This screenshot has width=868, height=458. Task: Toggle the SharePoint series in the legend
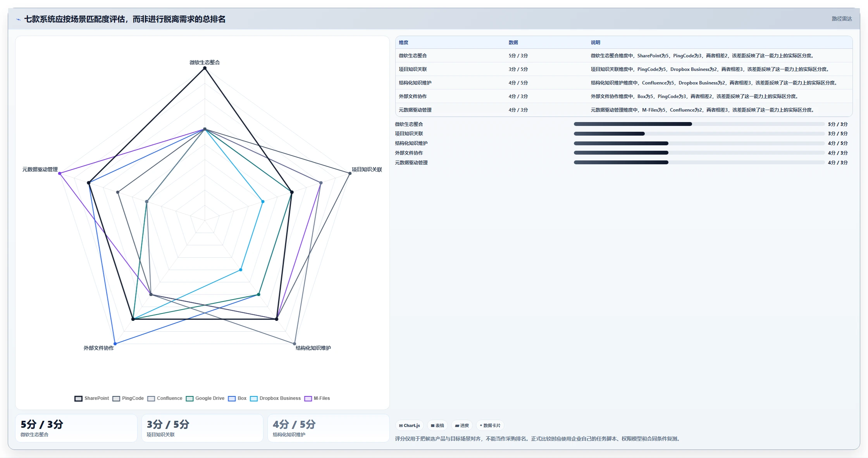[x=92, y=398]
